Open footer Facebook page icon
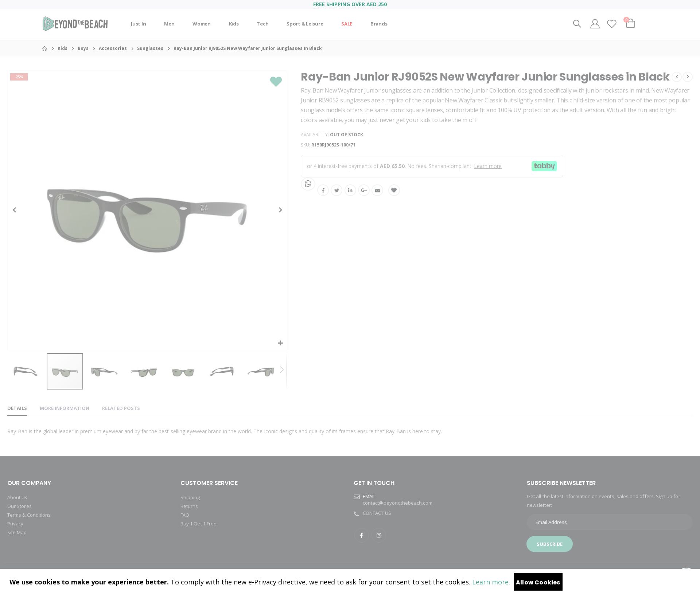700x595 pixels. tap(361, 535)
